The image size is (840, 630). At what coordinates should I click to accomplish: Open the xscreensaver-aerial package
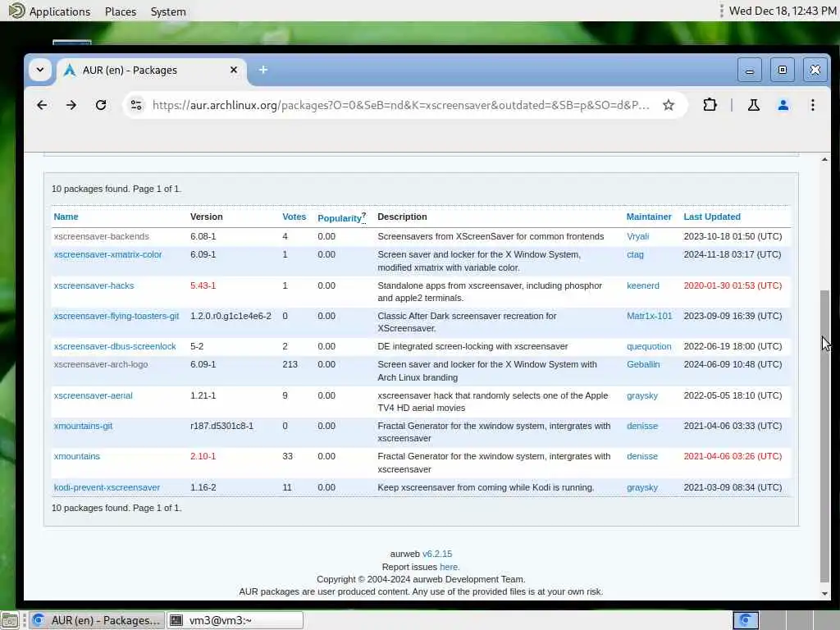94,395
